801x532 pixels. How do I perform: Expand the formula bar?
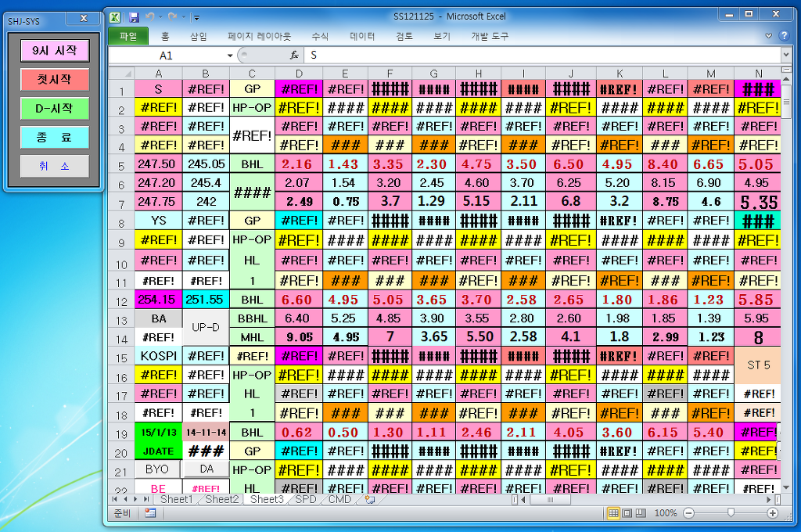pos(785,56)
